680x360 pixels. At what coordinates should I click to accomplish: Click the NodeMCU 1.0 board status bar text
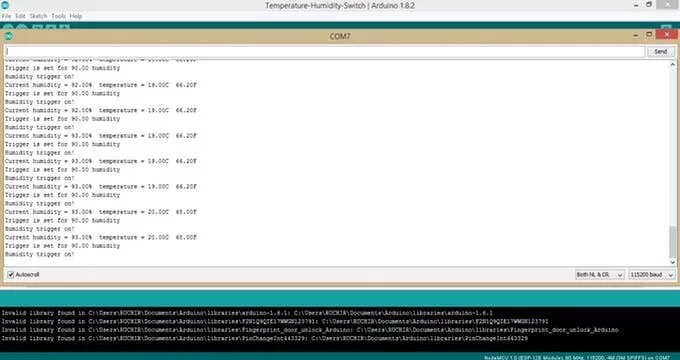coord(577,357)
